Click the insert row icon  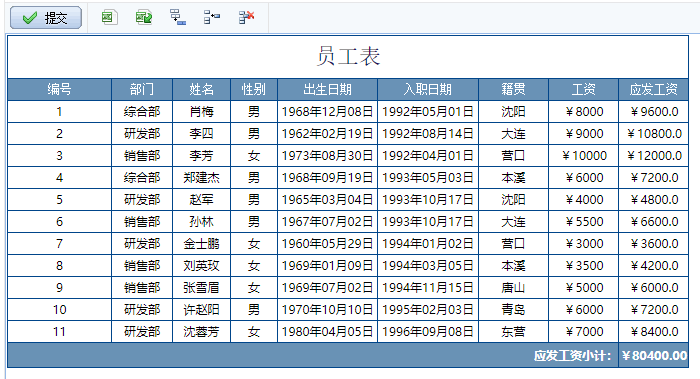[x=212, y=17]
